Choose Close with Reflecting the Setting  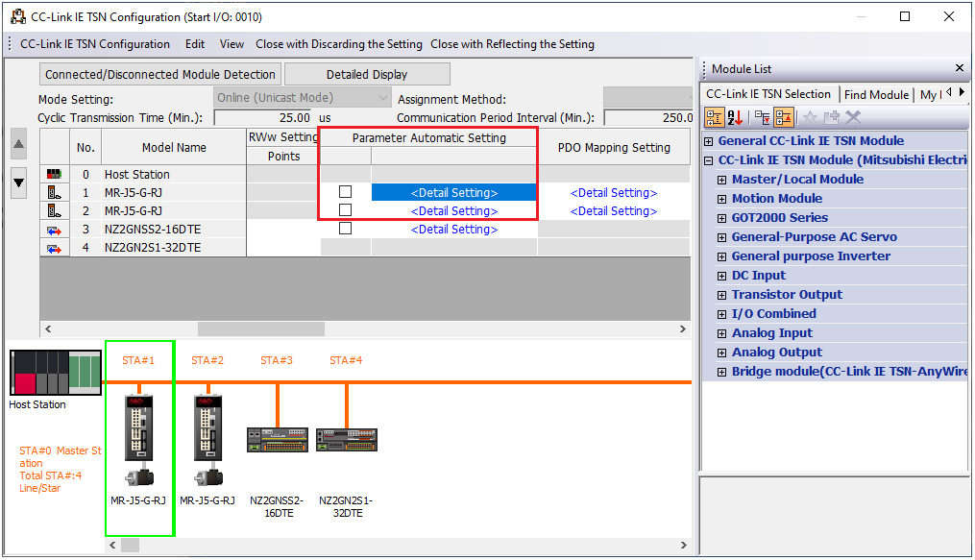pyautogui.click(x=512, y=44)
